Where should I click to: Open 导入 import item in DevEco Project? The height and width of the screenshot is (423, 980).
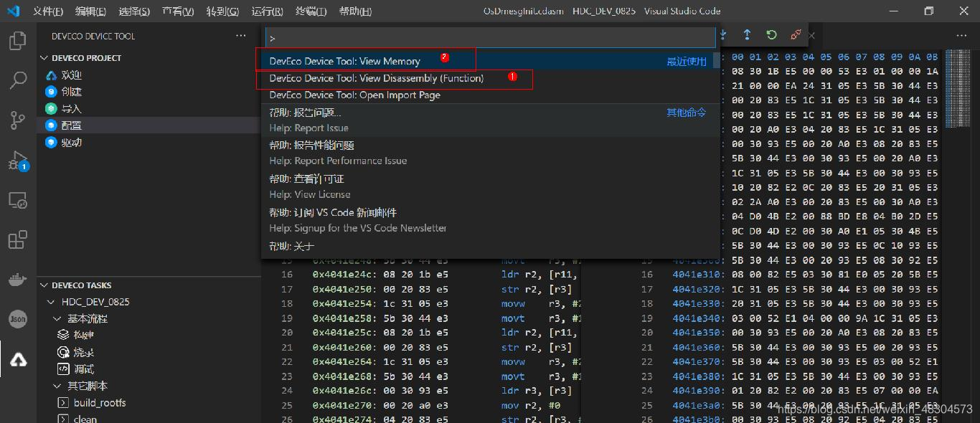pyautogui.click(x=71, y=109)
